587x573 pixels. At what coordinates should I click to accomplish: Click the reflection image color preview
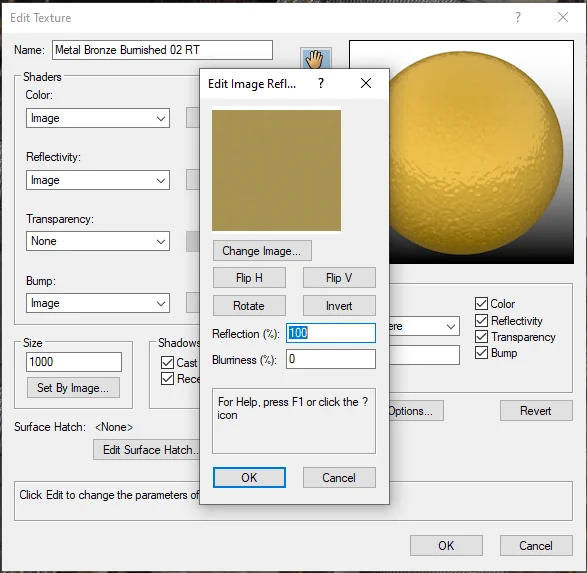[276, 170]
